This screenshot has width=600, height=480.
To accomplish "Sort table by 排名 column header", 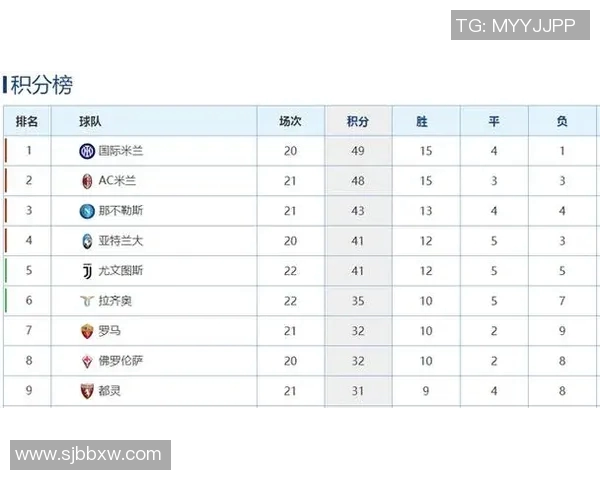I will point(27,121).
